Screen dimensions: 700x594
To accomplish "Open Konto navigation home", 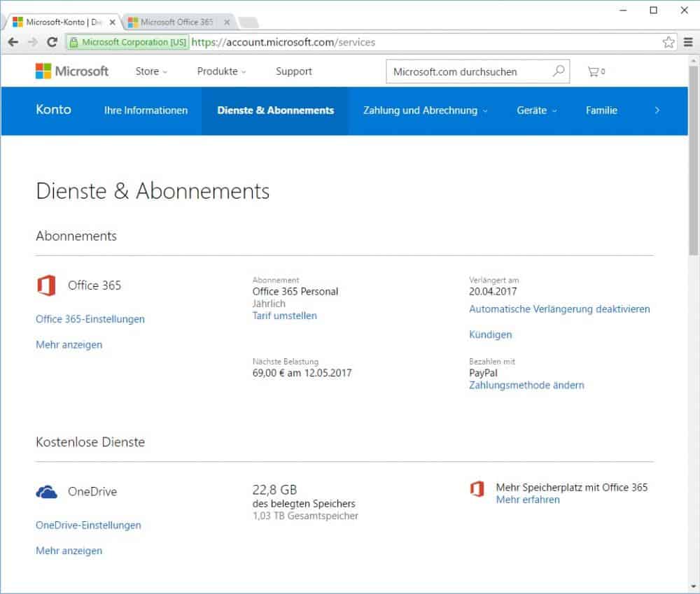I will 54,109.
